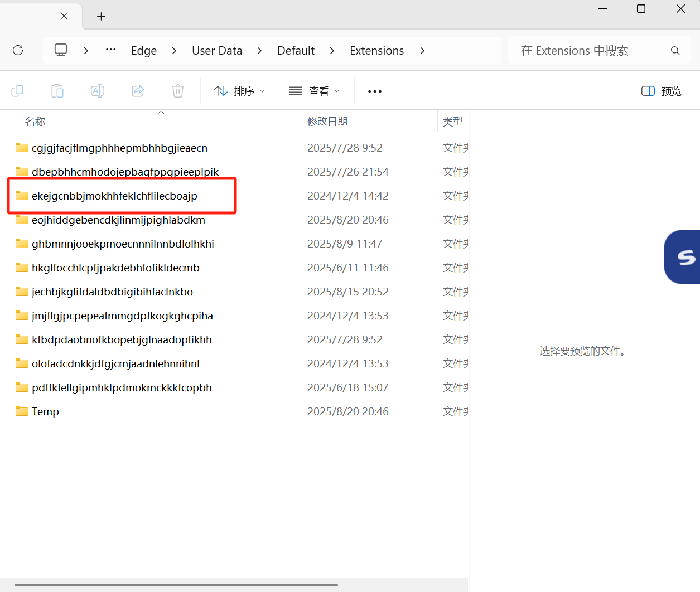The width and height of the screenshot is (700, 592).
Task: Expand chevron after Extensions breadcrumb
Action: [422, 51]
